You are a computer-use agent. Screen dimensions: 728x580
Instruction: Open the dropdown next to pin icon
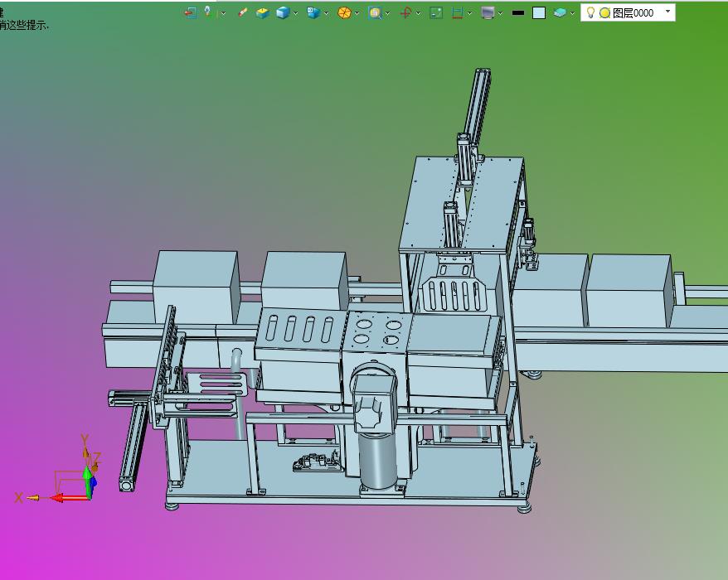pos(223,13)
